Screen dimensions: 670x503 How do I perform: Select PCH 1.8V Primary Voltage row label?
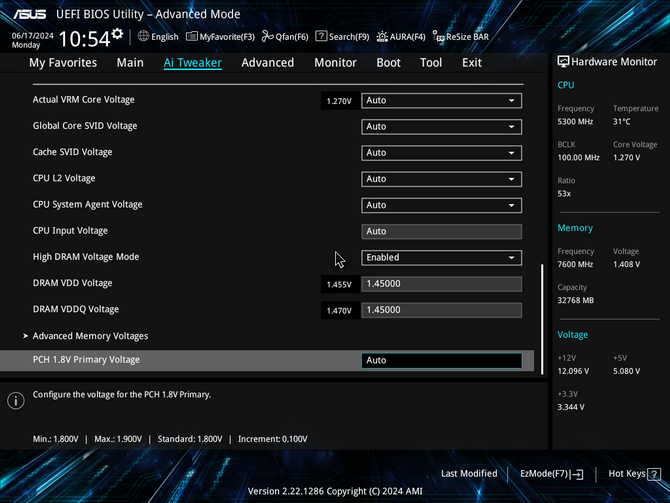tap(86, 360)
